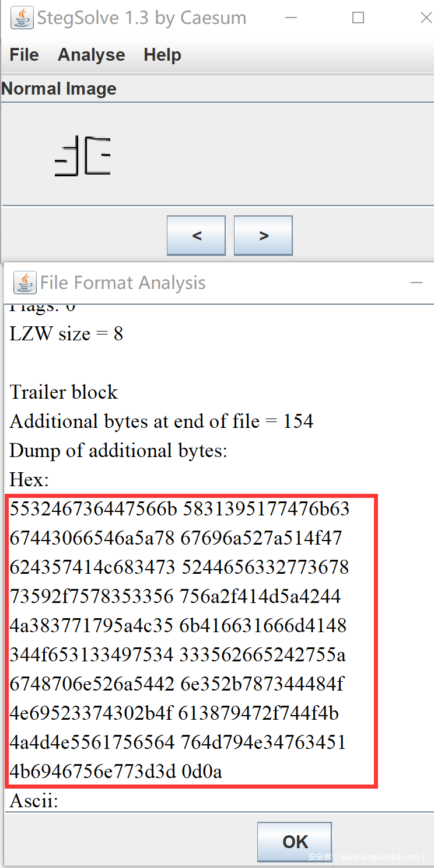Click hex value 5244656332773678

tap(264, 567)
